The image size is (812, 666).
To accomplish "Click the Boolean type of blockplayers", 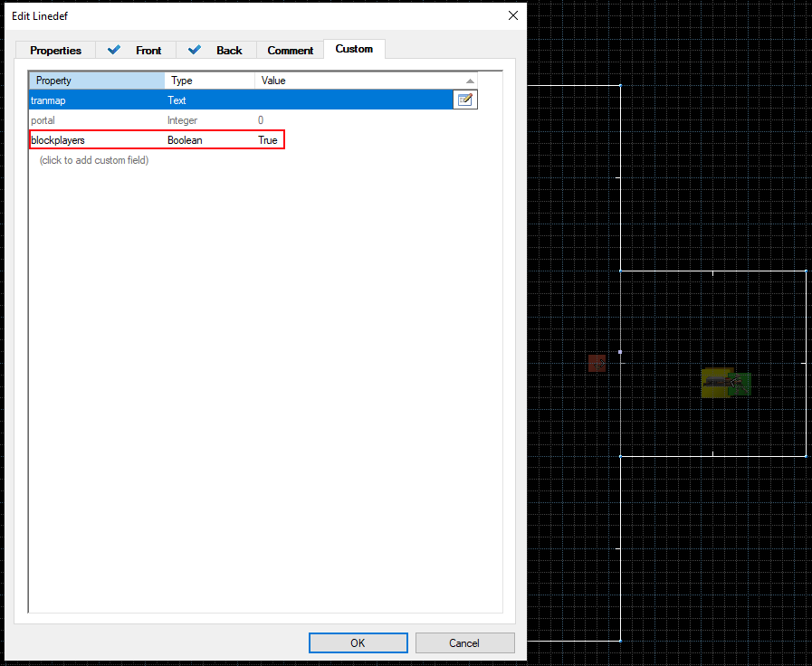I will click(x=185, y=140).
